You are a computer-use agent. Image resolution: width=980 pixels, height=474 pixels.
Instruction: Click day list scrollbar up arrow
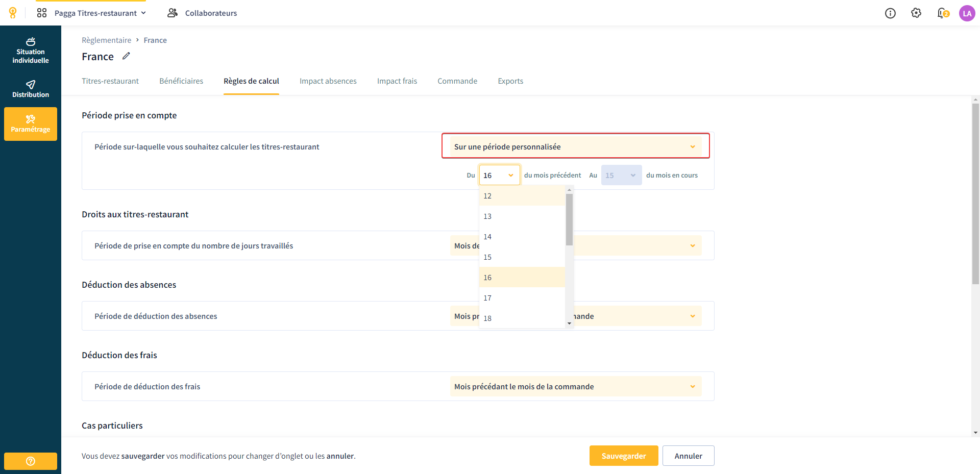569,190
